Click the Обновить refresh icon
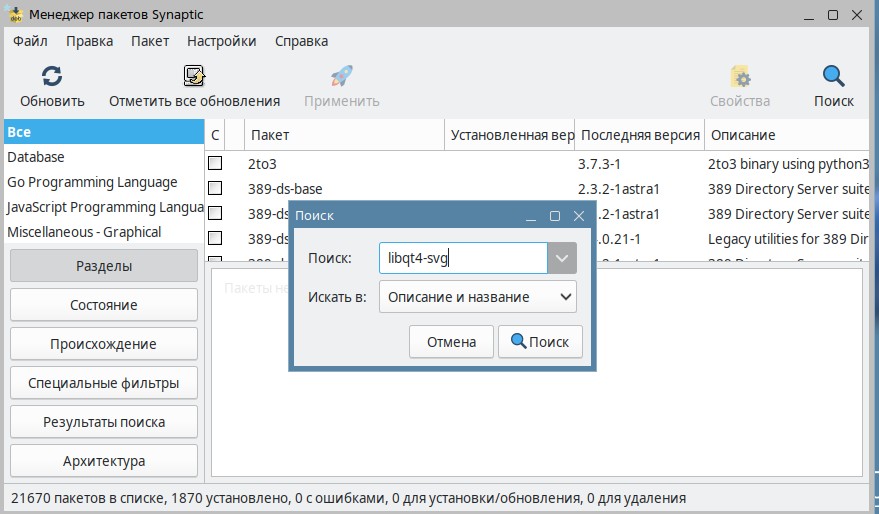 (52, 76)
